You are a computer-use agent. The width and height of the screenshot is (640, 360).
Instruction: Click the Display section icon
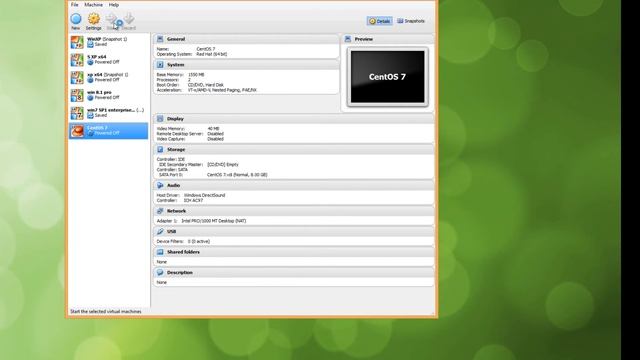(160, 118)
